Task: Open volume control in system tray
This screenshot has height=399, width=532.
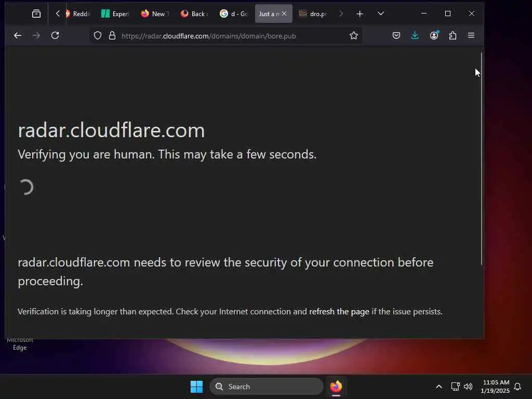Action: (468, 387)
